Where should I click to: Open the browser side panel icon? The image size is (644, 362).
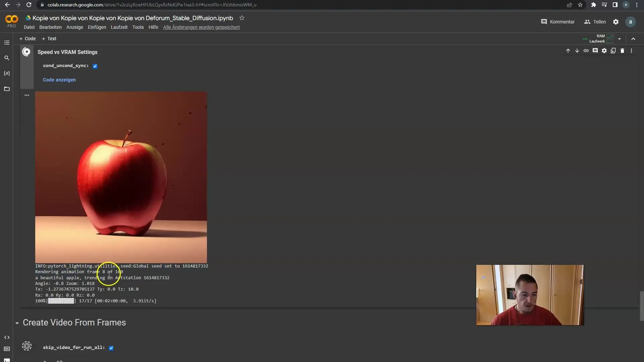click(615, 5)
